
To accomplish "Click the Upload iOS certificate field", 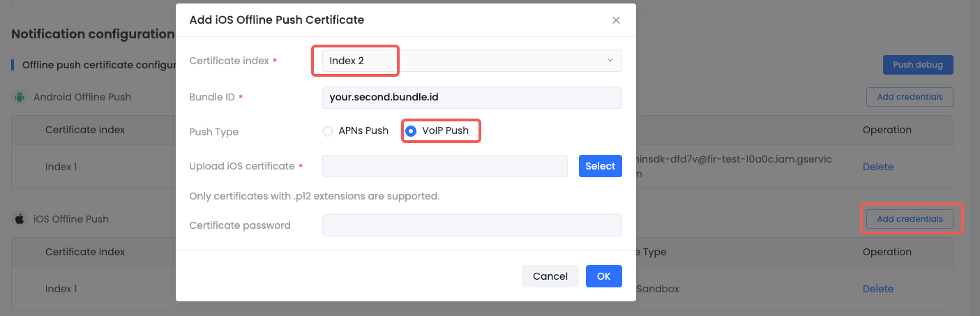I will coord(444,166).
